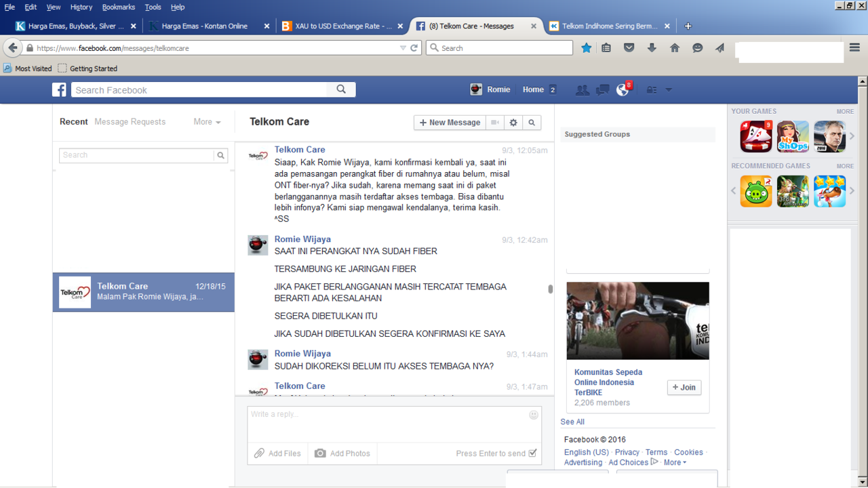
Task: Open the downloads arrow icon
Action: [652, 48]
